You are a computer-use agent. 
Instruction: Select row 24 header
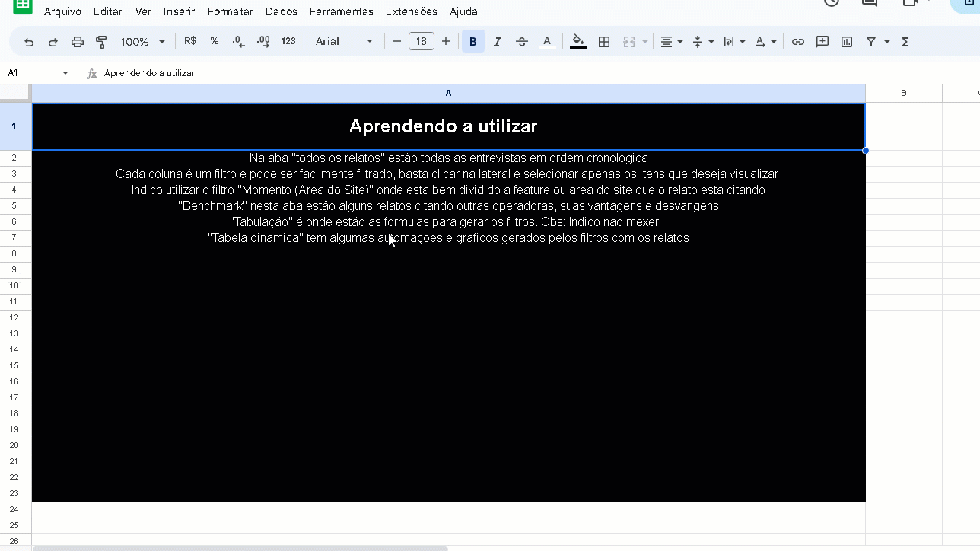click(x=15, y=509)
